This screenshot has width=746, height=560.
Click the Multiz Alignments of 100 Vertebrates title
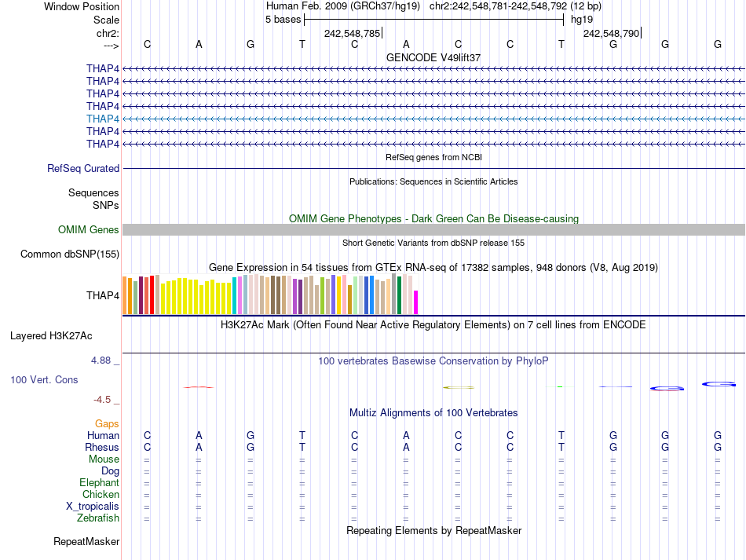[x=433, y=412]
